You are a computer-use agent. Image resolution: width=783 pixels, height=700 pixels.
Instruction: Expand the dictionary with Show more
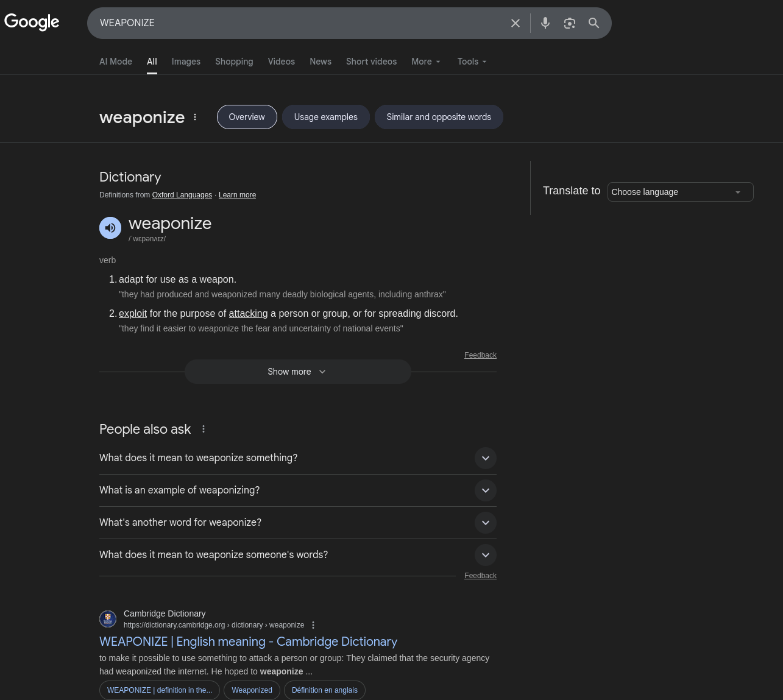tap(298, 372)
